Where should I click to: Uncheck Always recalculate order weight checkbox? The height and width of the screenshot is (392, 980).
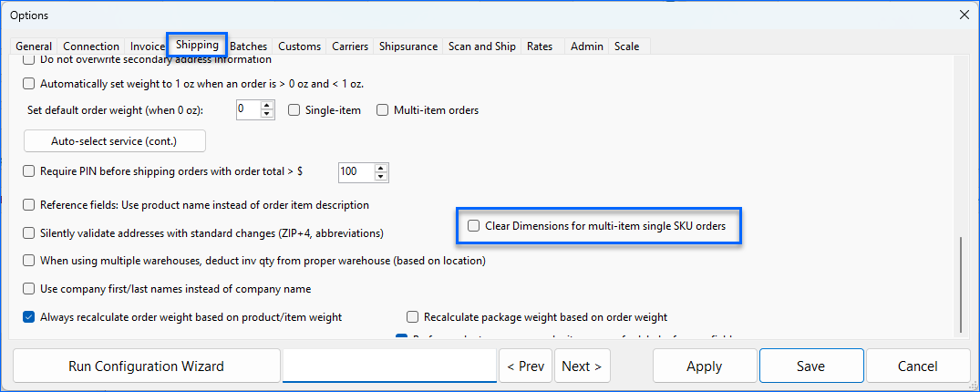click(x=28, y=317)
